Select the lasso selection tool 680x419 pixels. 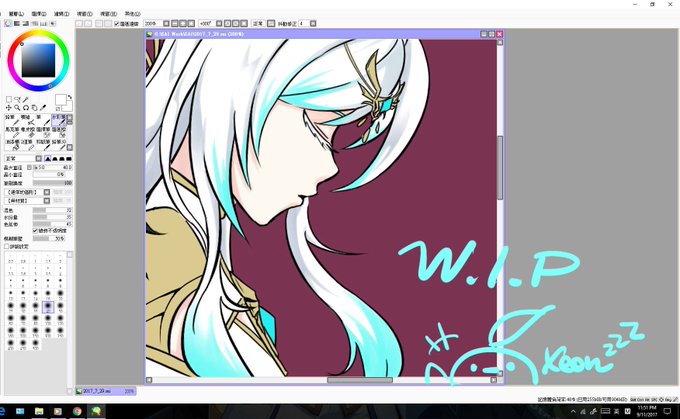coord(17,100)
